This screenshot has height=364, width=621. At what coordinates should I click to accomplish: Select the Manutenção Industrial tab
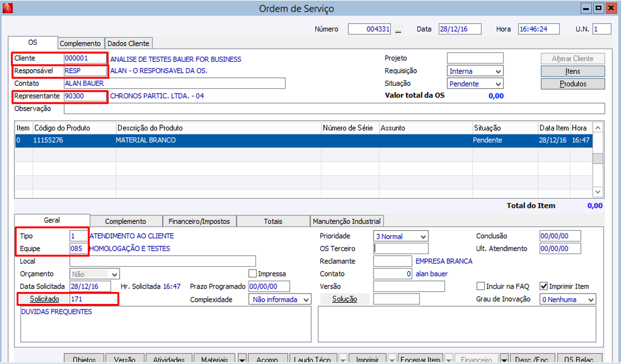click(x=346, y=221)
